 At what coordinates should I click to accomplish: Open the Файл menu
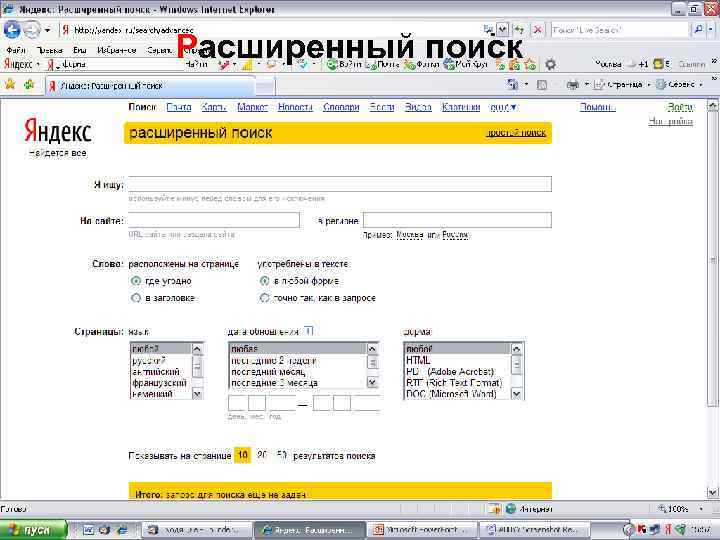pos(16,50)
